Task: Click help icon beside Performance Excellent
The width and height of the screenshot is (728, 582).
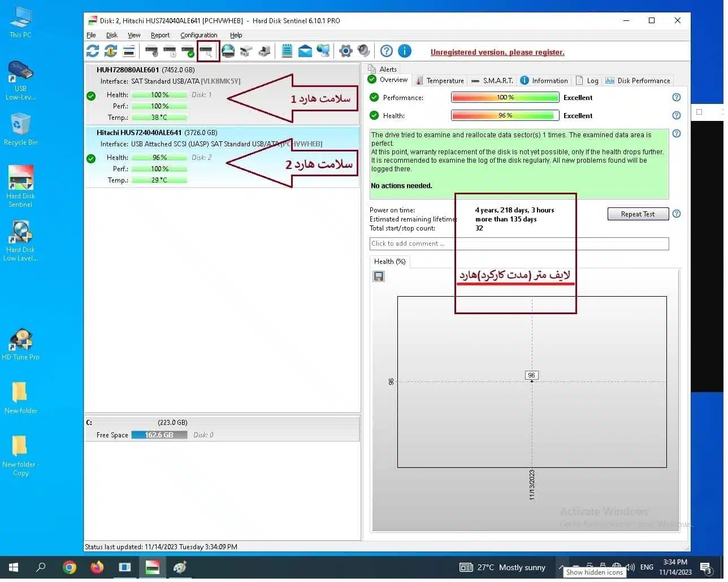Action: click(677, 98)
